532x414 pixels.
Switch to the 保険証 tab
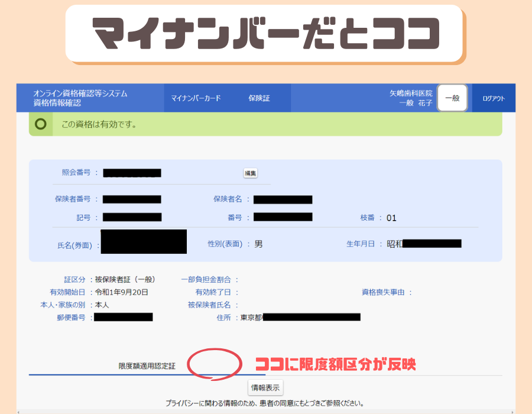click(x=259, y=98)
